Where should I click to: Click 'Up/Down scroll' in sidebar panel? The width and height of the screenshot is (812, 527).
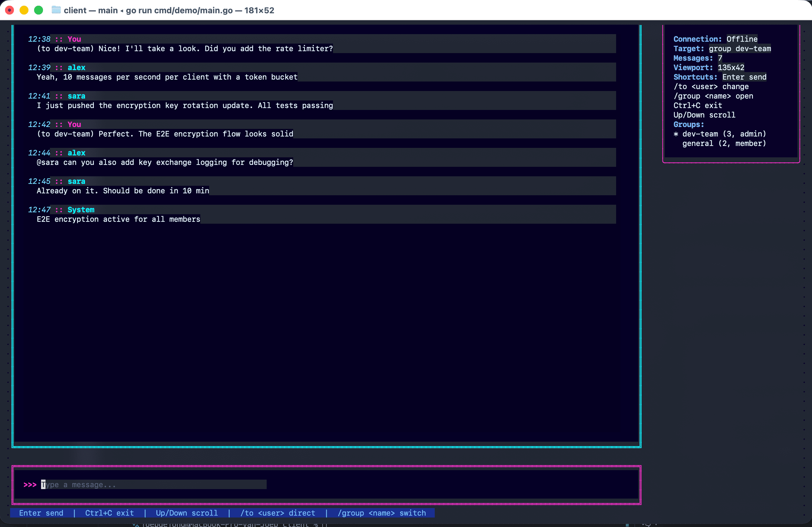(704, 115)
